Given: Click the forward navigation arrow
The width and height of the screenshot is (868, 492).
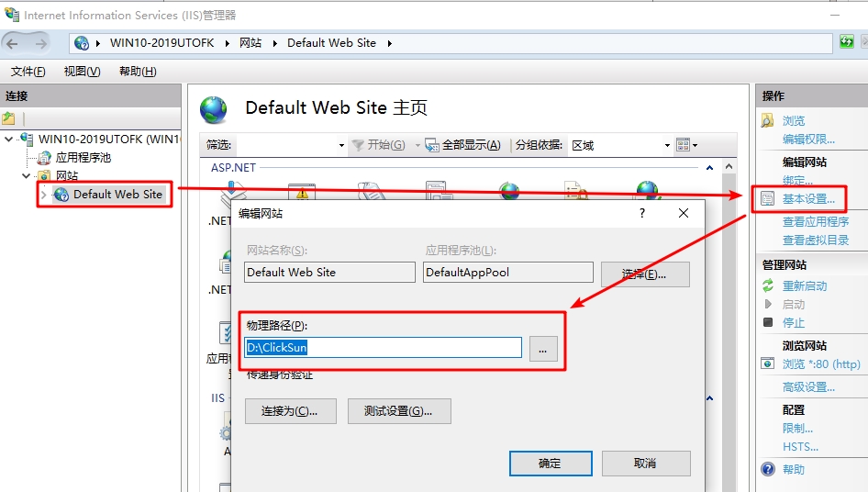Looking at the screenshot, I should [x=40, y=43].
